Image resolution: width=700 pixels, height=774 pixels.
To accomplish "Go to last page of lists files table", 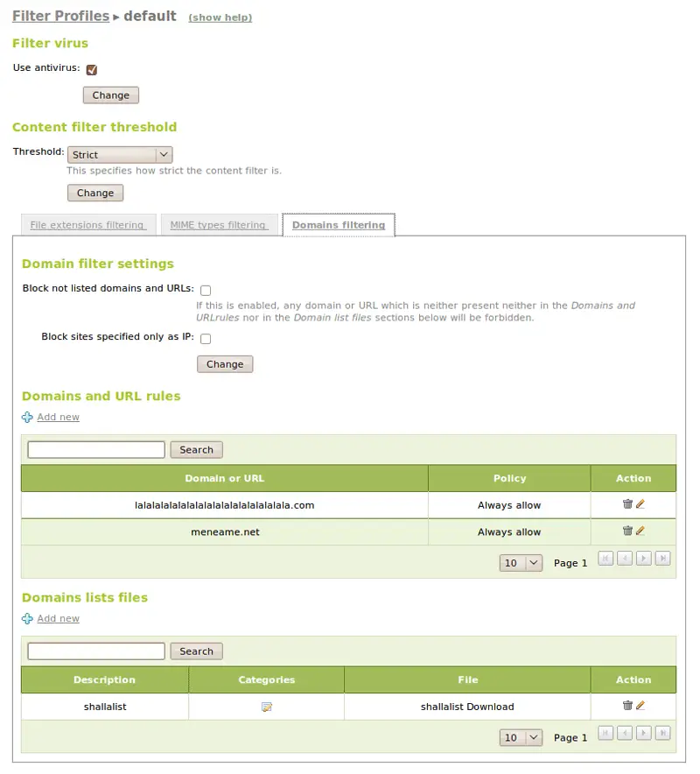I will coord(662,733).
